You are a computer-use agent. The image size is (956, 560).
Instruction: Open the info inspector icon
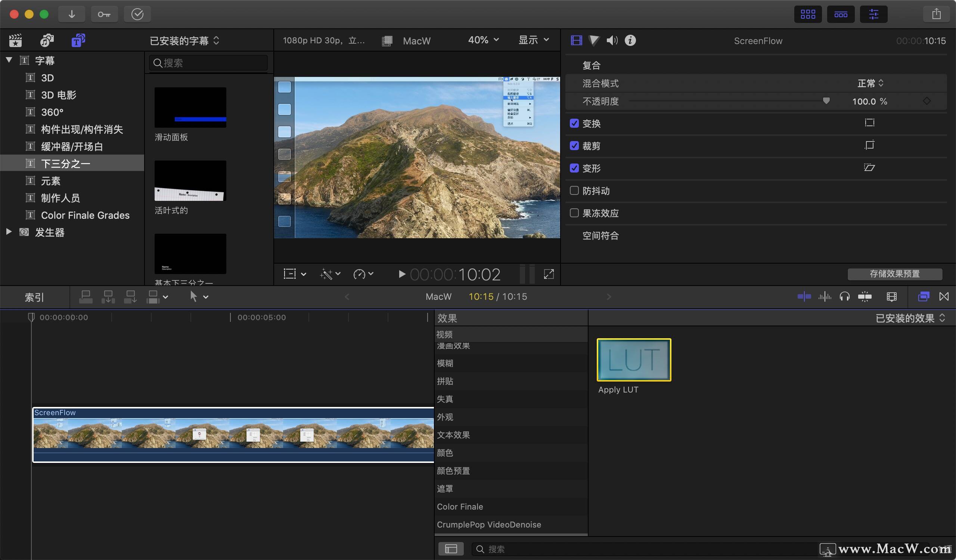coord(630,40)
